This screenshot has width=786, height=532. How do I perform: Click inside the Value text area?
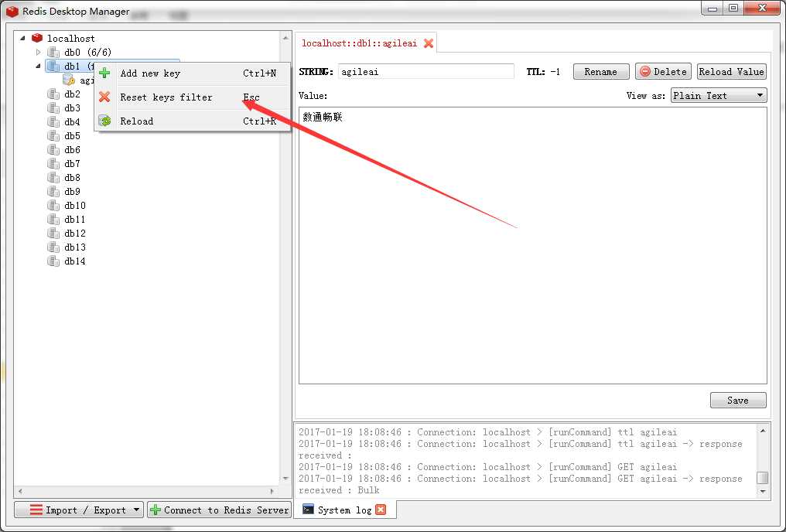[x=533, y=245]
